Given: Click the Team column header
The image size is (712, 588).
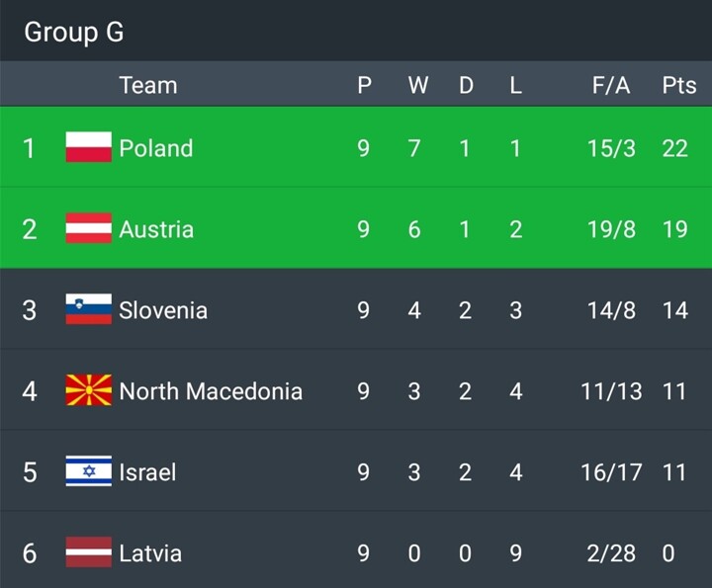Looking at the screenshot, I should (148, 85).
